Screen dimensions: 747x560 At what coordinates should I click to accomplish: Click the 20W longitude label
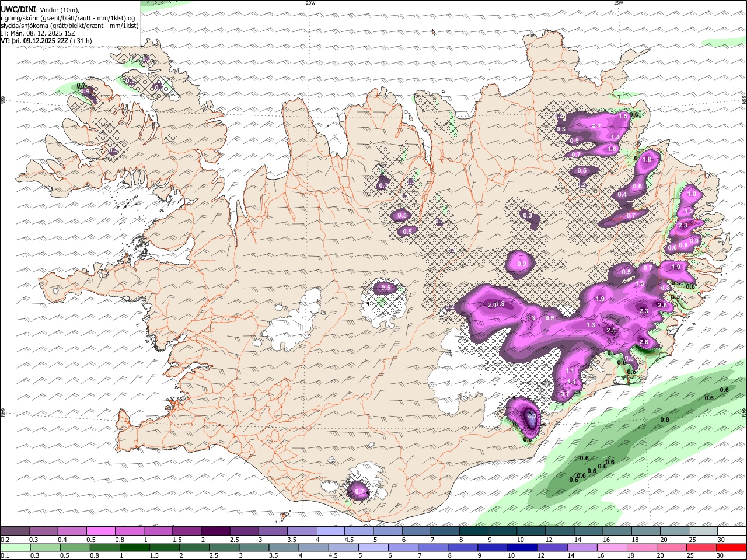click(310, 3)
